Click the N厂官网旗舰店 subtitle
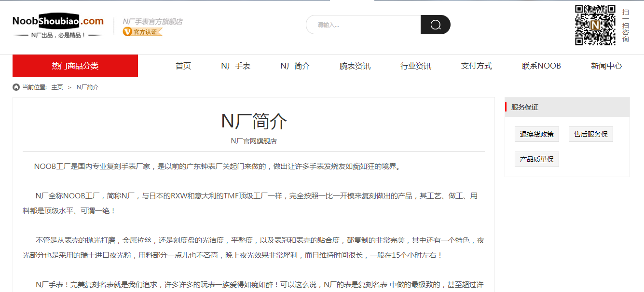Image resolution: width=644 pixels, height=292 pixels. coord(254,141)
